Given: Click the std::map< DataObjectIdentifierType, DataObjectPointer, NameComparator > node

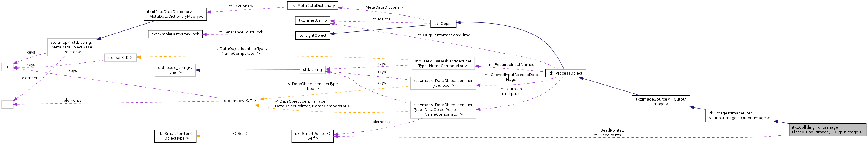Looking at the screenshot, I should click(443, 110).
